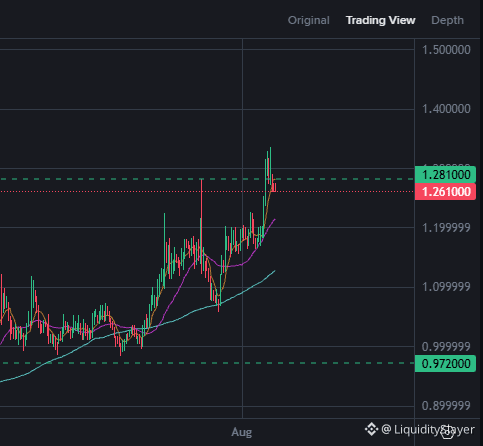Click the green 1.281000 price label

click(445, 174)
